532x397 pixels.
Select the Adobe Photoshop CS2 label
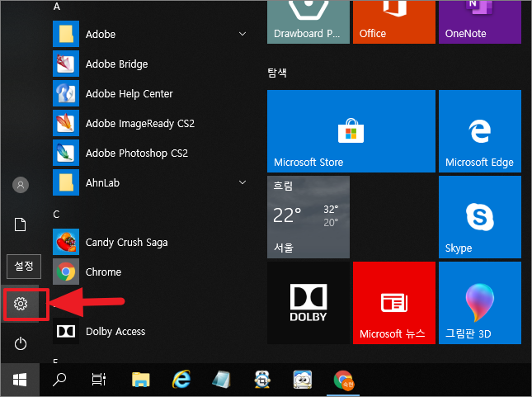137,154
